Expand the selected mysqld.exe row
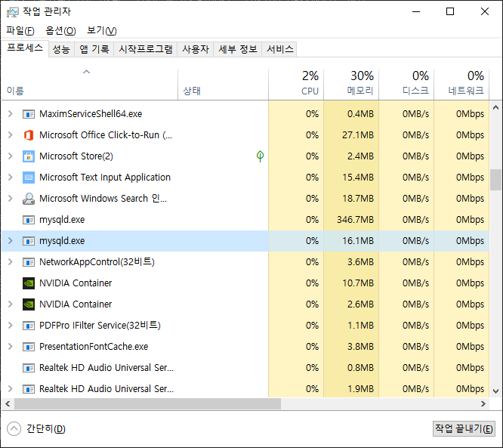The image size is (503, 448). point(11,241)
